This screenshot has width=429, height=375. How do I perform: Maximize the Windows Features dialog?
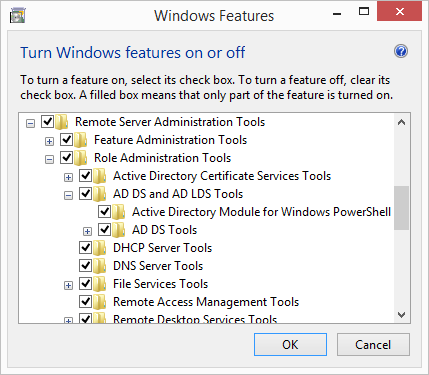tap(364, 12)
